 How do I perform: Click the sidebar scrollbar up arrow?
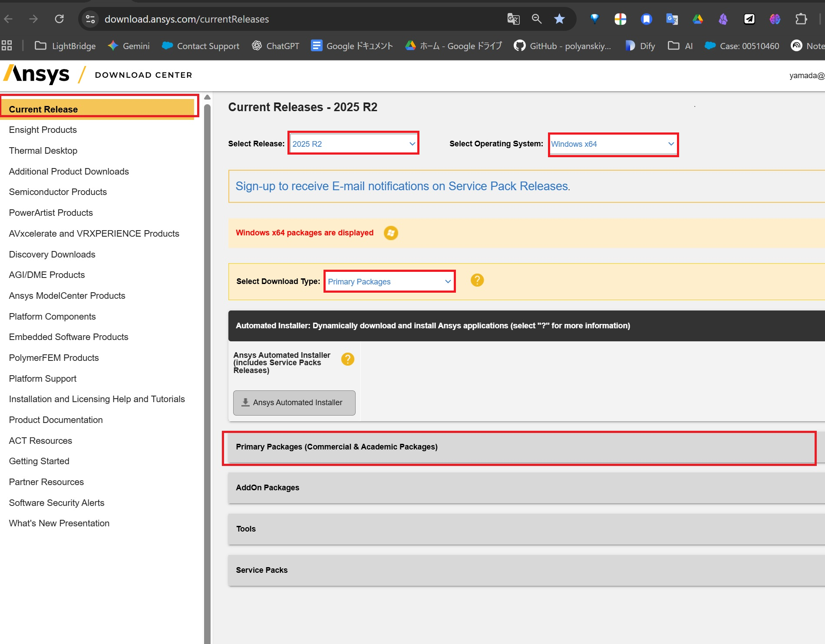(207, 97)
